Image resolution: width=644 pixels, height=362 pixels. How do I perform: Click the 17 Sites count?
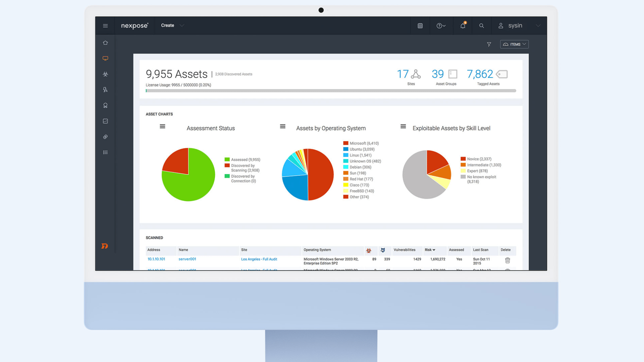pyautogui.click(x=402, y=74)
